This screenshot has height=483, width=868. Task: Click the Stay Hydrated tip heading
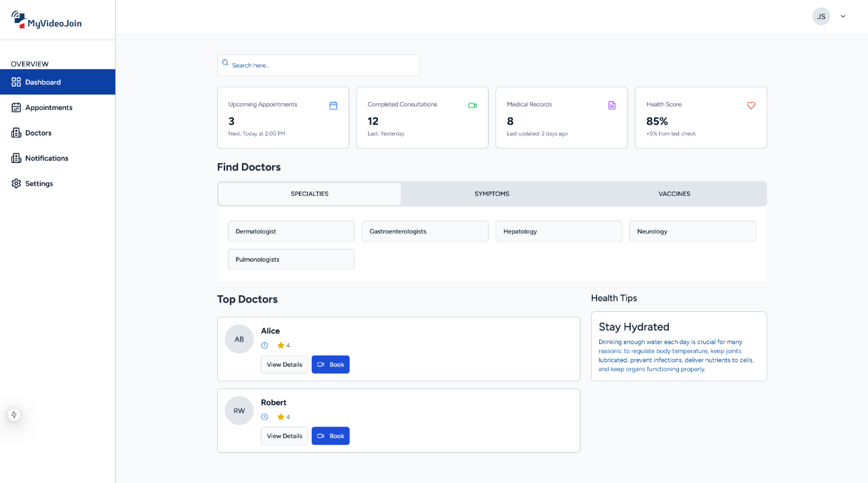coord(634,327)
